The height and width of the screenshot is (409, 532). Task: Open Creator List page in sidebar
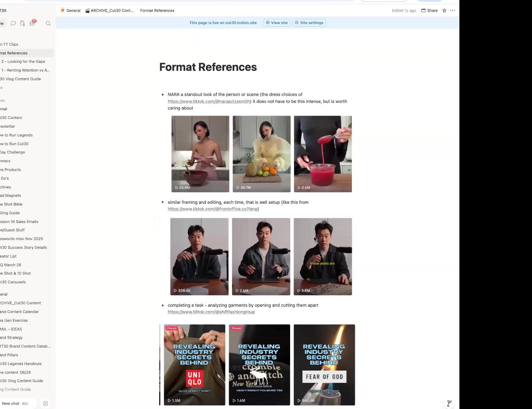click(27, 256)
